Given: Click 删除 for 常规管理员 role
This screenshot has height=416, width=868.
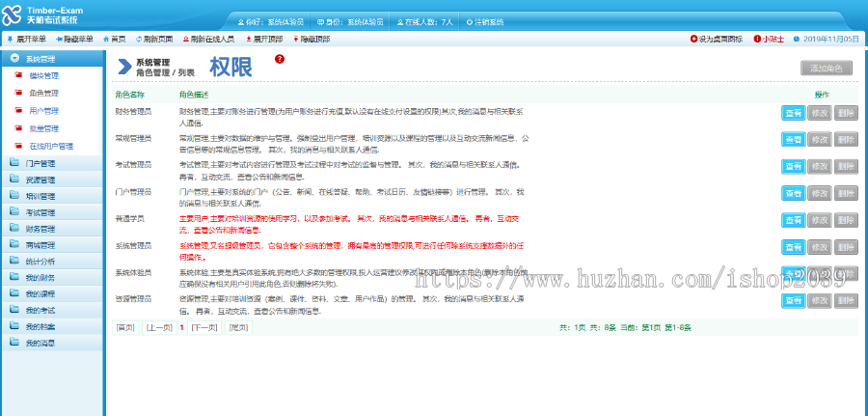Looking at the screenshot, I should point(846,140).
